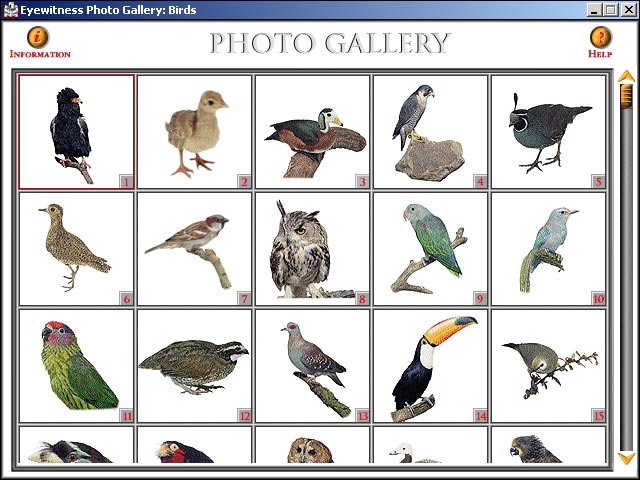Screen dimensions: 640x480
Task: Click the number 9 tag
Action: click(480, 299)
